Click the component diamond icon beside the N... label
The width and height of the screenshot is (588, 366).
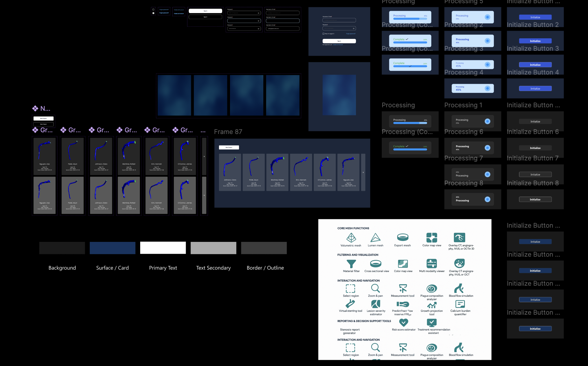pyautogui.click(x=35, y=108)
